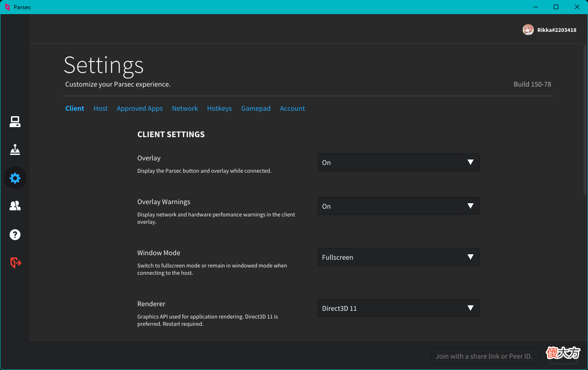Viewport: 588px width, 370px height.
Task: Open the Account tab
Action: (292, 108)
